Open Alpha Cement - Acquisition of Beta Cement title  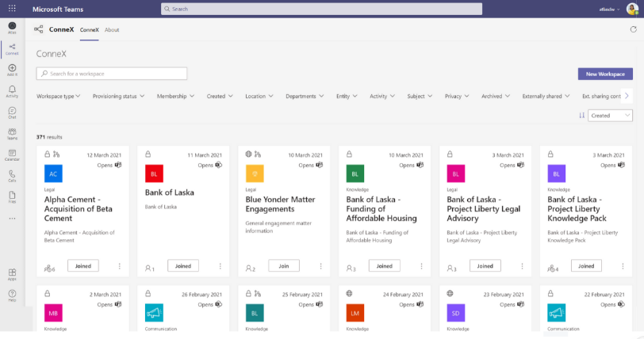coord(79,209)
